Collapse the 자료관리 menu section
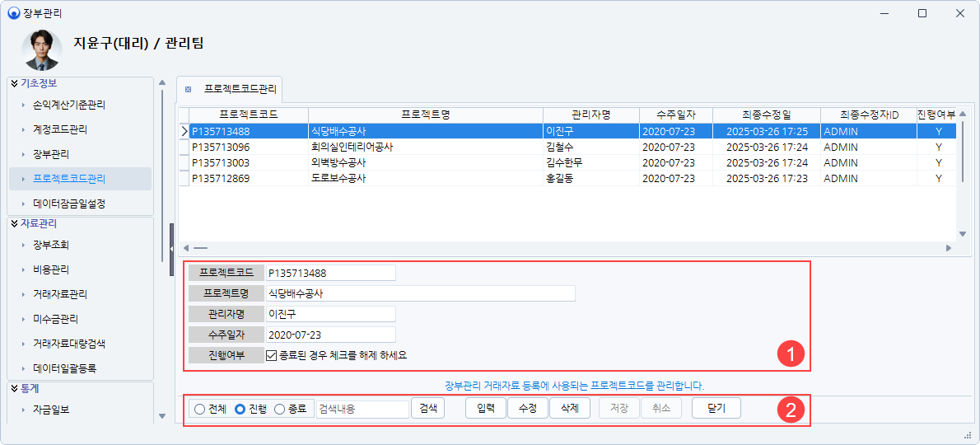 pos(14,222)
